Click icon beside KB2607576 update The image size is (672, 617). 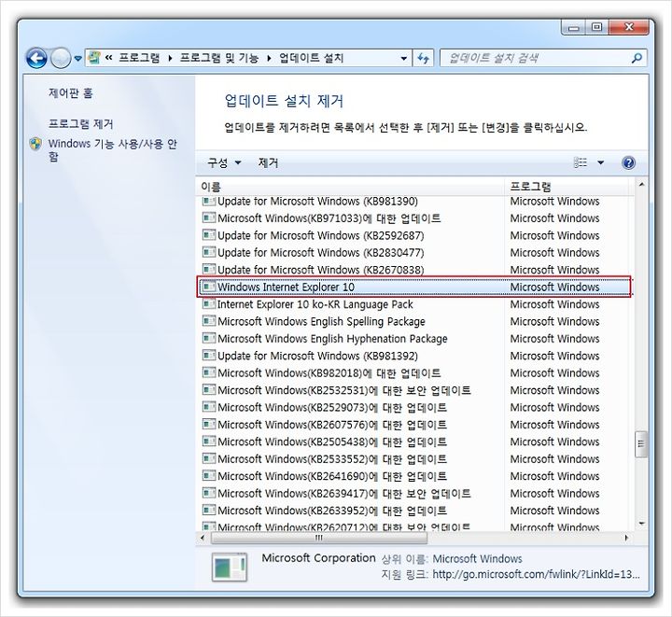pos(209,424)
